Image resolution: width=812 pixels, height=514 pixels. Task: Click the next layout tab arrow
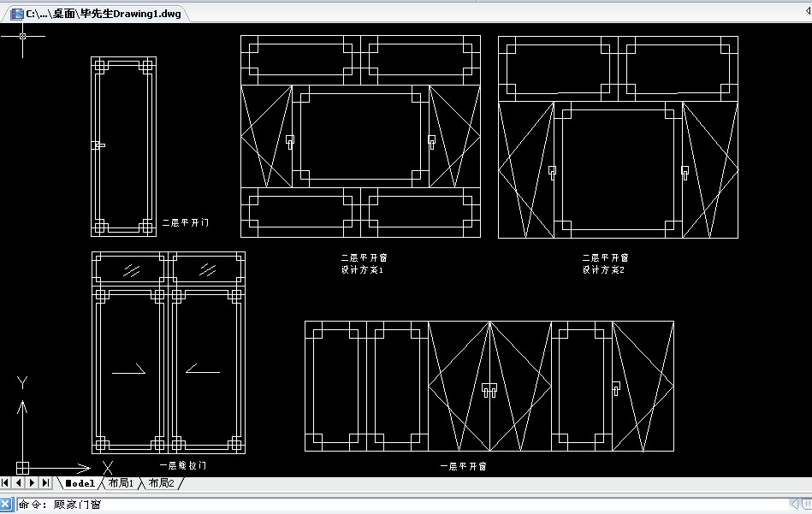point(33,484)
